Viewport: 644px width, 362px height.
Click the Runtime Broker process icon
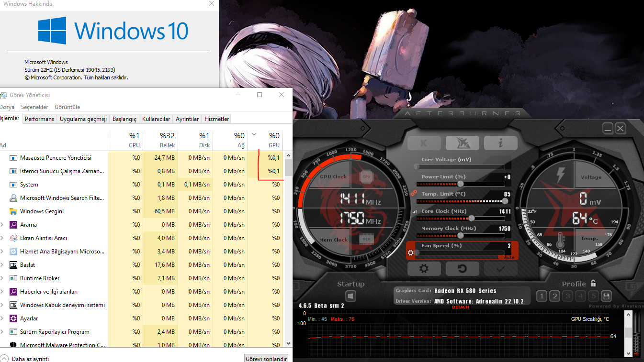13,278
